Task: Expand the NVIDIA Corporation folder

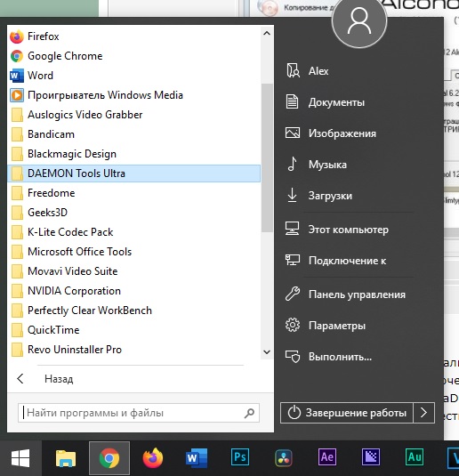Action: pyautogui.click(x=133, y=291)
